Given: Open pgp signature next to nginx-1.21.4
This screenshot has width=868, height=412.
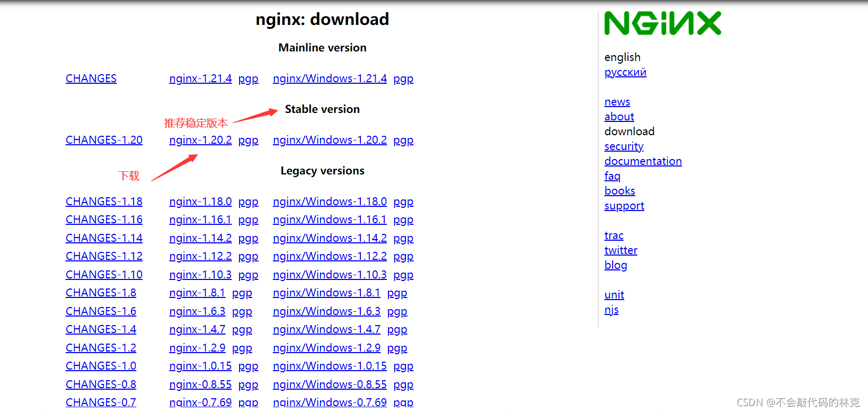Looking at the screenshot, I should coord(248,79).
